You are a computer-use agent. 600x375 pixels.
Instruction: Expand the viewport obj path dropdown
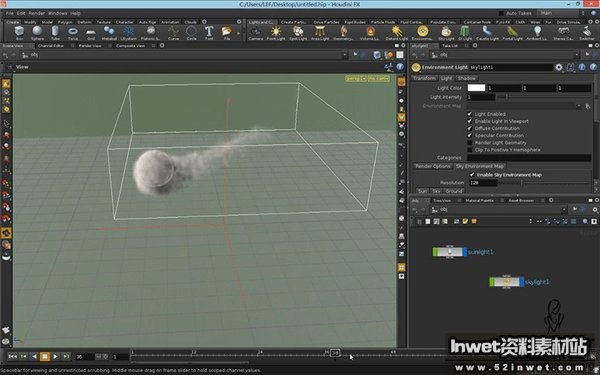coord(344,55)
